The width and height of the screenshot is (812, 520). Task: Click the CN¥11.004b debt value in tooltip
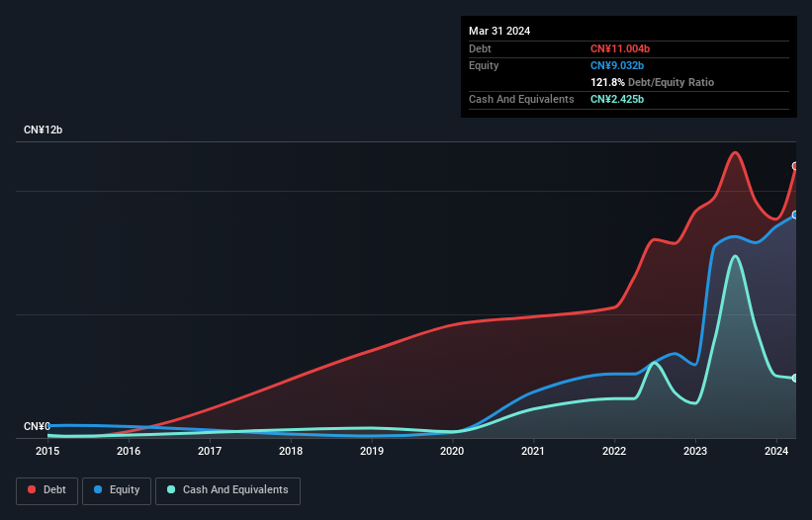pyautogui.click(x=620, y=48)
